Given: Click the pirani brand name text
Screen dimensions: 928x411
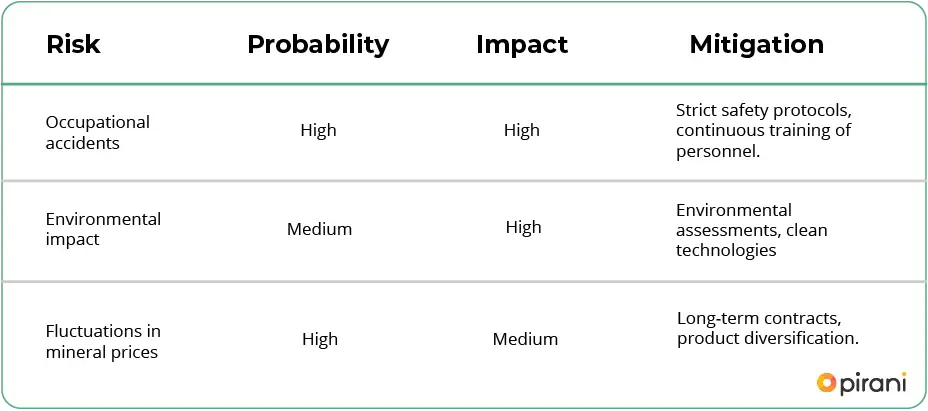Looking at the screenshot, I should click(872, 382).
